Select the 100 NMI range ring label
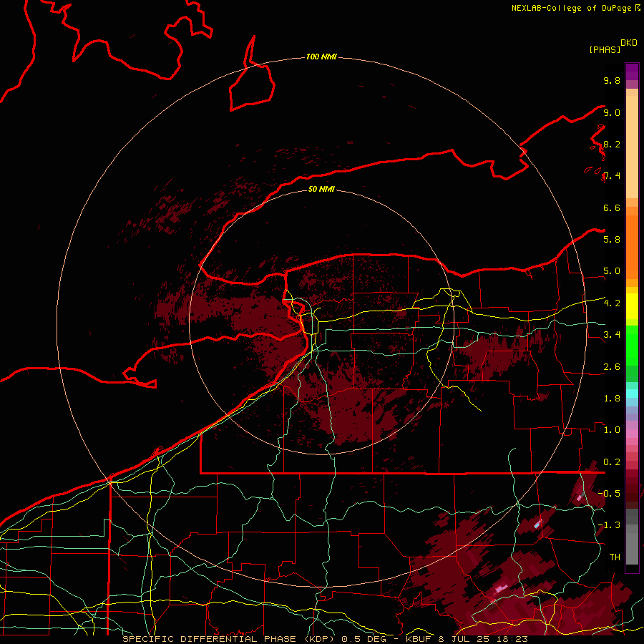The image size is (644, 644). point(321,57)
